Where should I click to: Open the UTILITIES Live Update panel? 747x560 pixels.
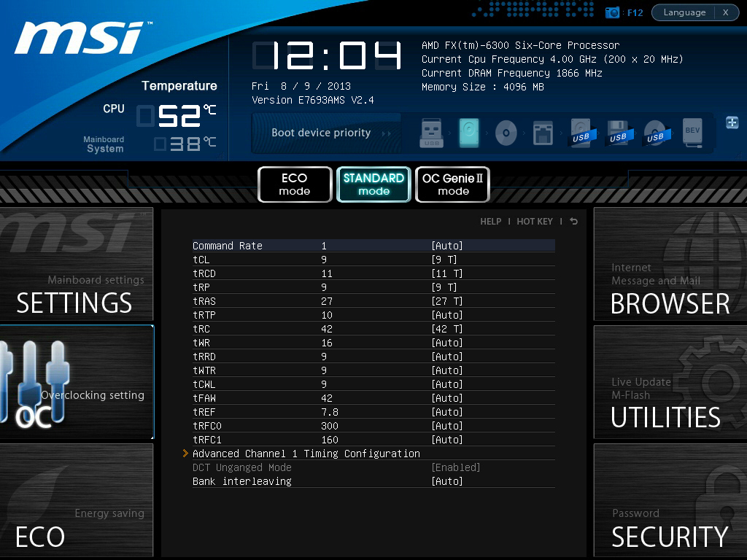click(x=670, y=382)
